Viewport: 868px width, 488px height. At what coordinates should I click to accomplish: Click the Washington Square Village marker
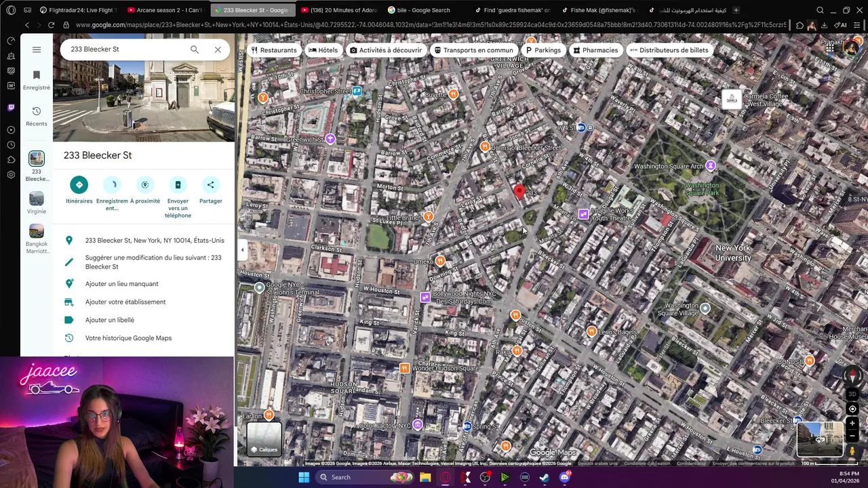pyautogui.click(x=705, y=308)
